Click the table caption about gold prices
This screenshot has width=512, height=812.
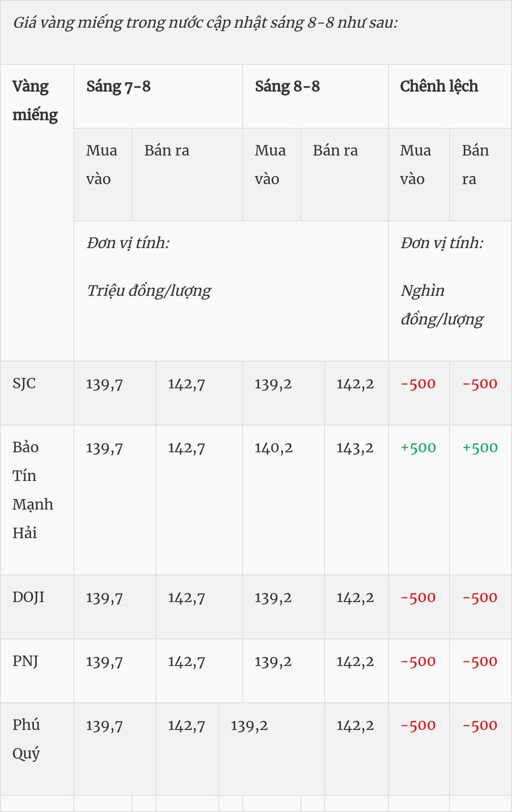[205, 23]
